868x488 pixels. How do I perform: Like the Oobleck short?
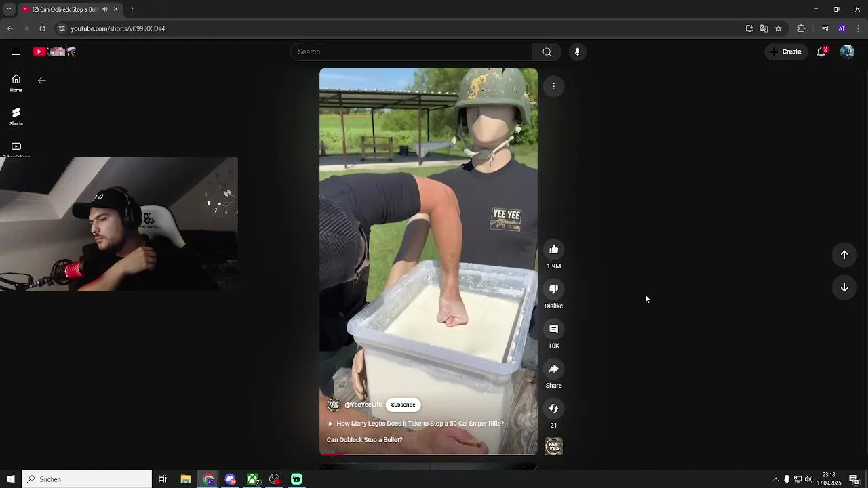(x=553, y=249)
